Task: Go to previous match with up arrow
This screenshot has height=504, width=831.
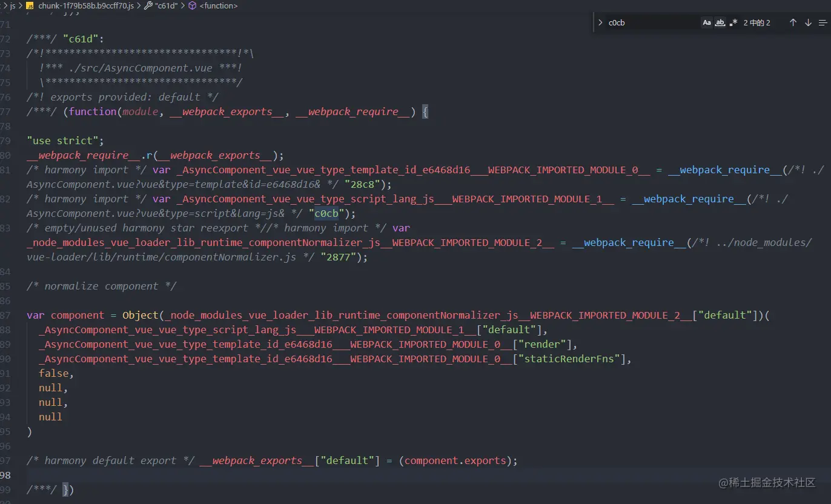Action: click(793, 22)
